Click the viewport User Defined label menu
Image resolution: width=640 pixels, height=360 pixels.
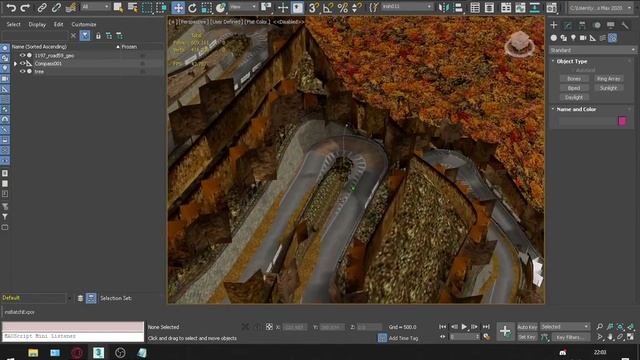tap(226, 22)
